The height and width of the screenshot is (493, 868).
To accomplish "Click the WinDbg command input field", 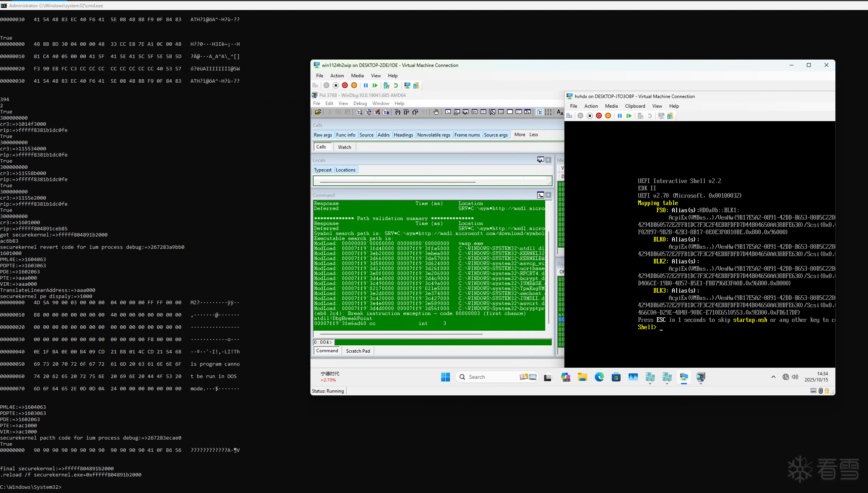I will pos(442,342).
